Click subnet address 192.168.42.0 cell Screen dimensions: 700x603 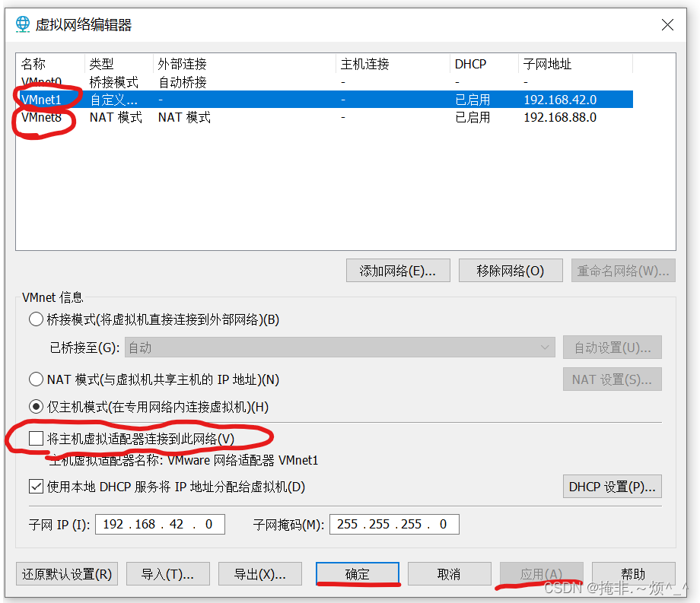click(x=560, y=100)
